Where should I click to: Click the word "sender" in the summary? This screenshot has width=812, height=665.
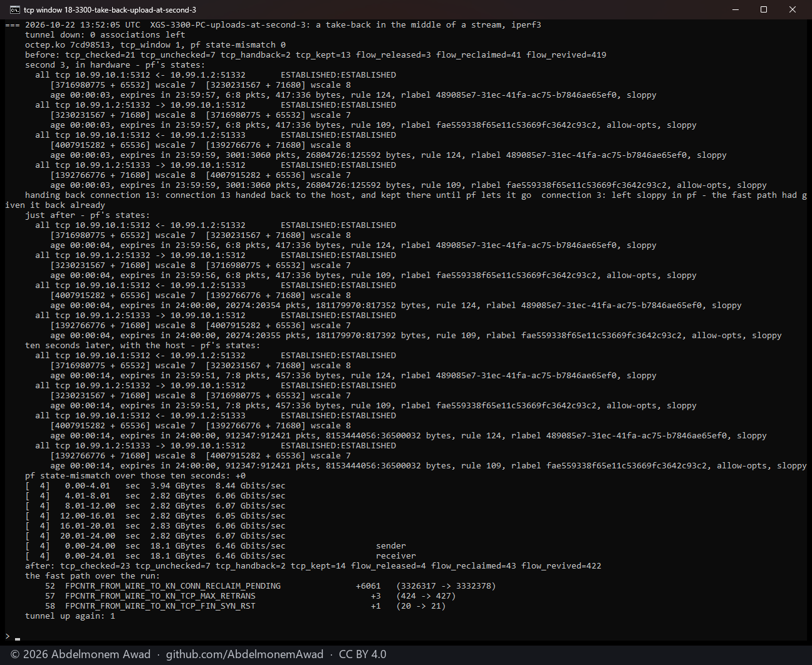(391, 546)
